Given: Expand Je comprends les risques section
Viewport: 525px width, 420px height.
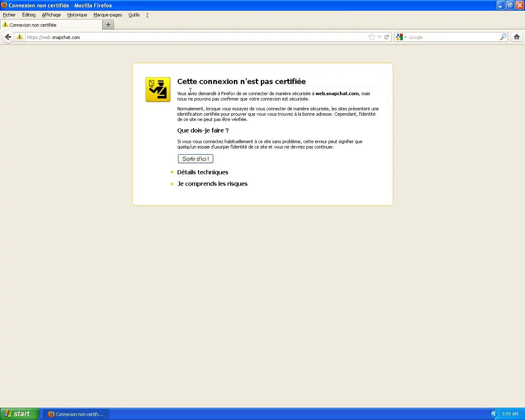Looking at the screenshot, I should point(209,184).
